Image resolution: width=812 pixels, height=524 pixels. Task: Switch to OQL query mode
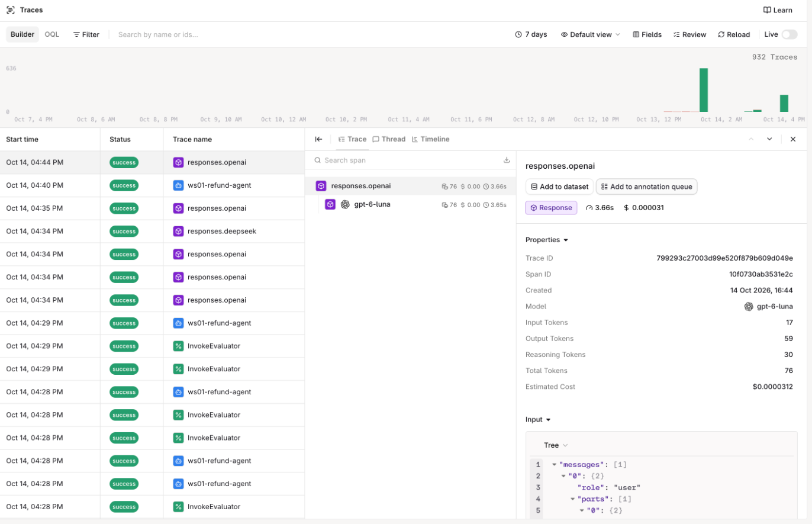(52, 34)
